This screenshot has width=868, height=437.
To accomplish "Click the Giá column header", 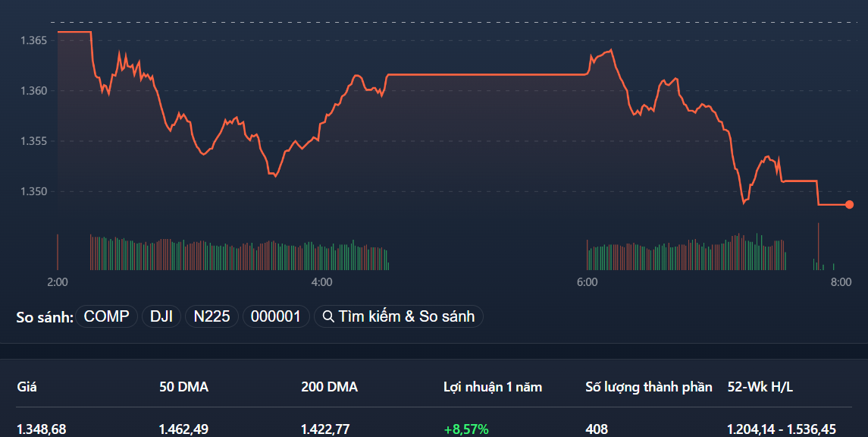I will (28, 386).
